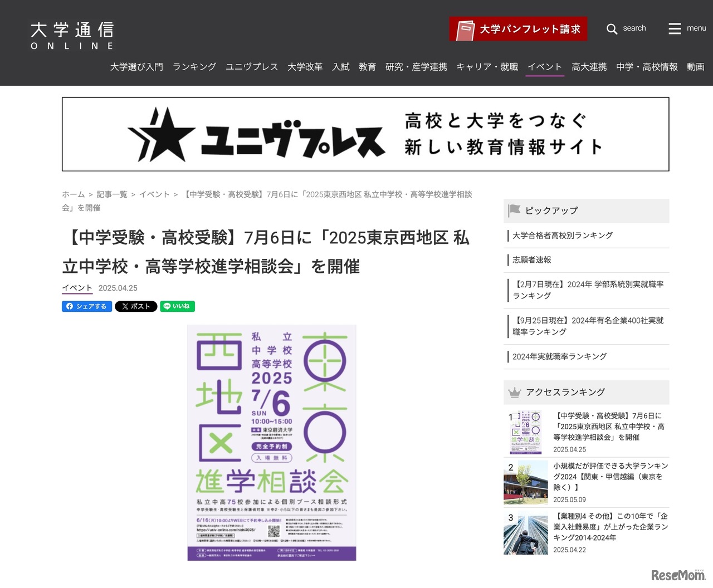Go to 中学・高校情報 nav item

pos(647,67)
